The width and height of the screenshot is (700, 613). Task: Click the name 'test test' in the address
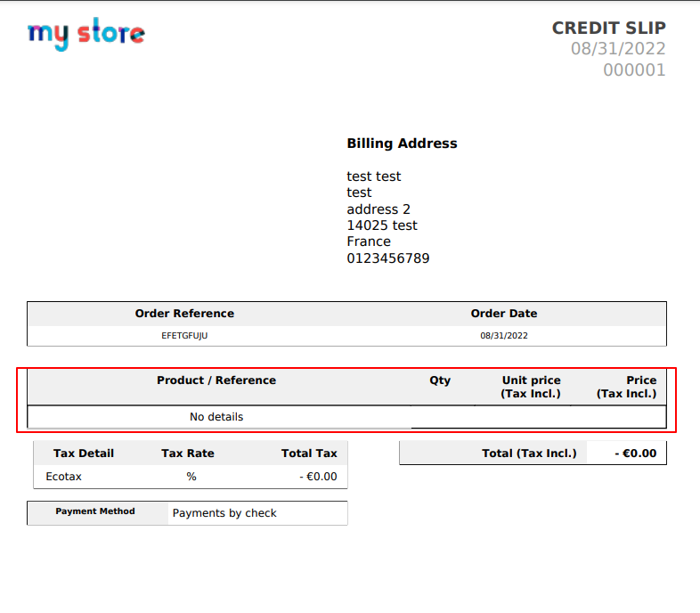point(374,176)
